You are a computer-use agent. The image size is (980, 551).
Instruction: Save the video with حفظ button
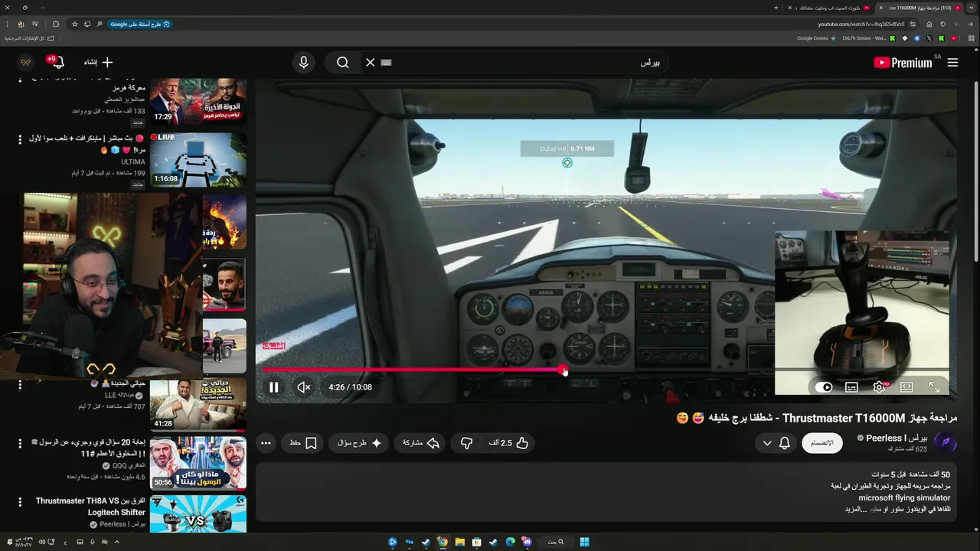pos(303,443)
